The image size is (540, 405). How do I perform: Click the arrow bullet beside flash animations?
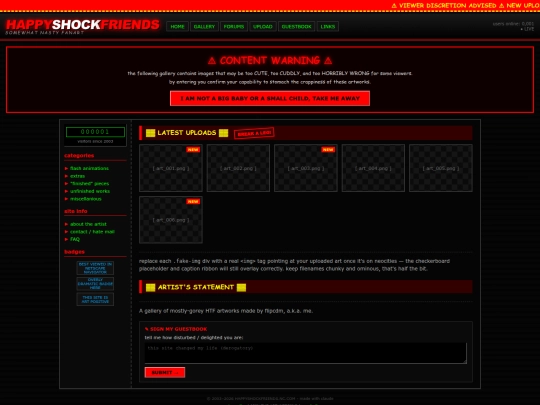tap(66, 168)
